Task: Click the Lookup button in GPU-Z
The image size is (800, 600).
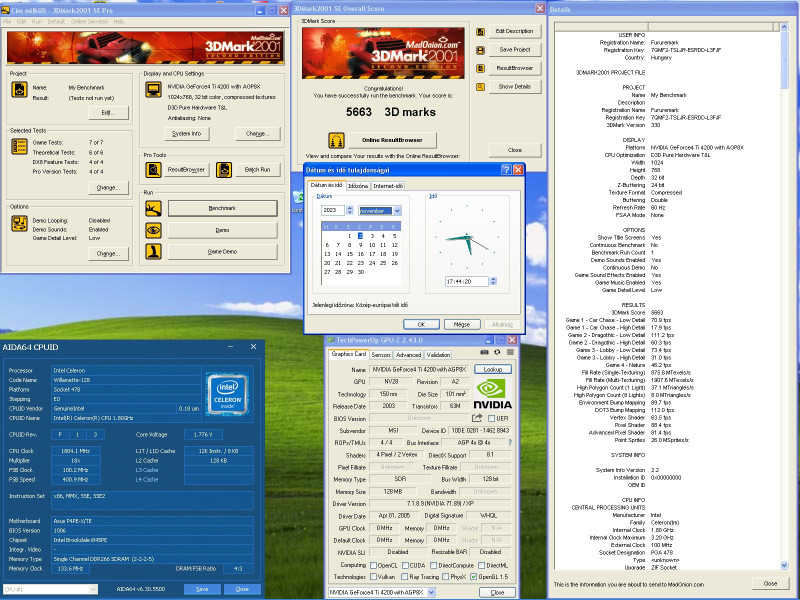Action: [493, 369]
